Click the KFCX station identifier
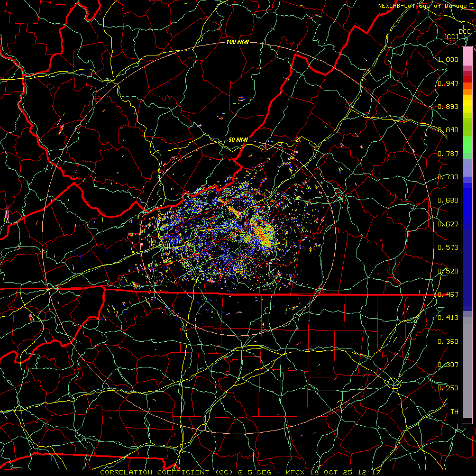Screen dimensions: 476x476 pos(295,472)
